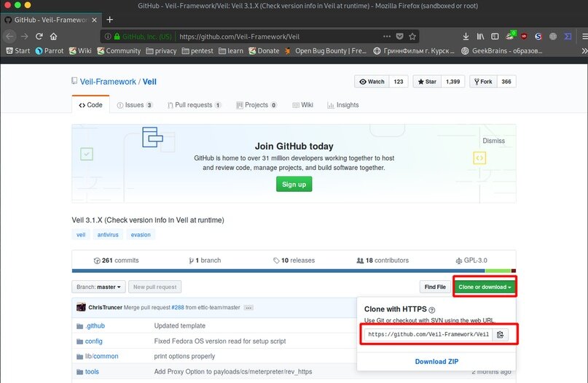View the 1,399 stargazers count
Viewport: 588px width, 383px height.
453,82
